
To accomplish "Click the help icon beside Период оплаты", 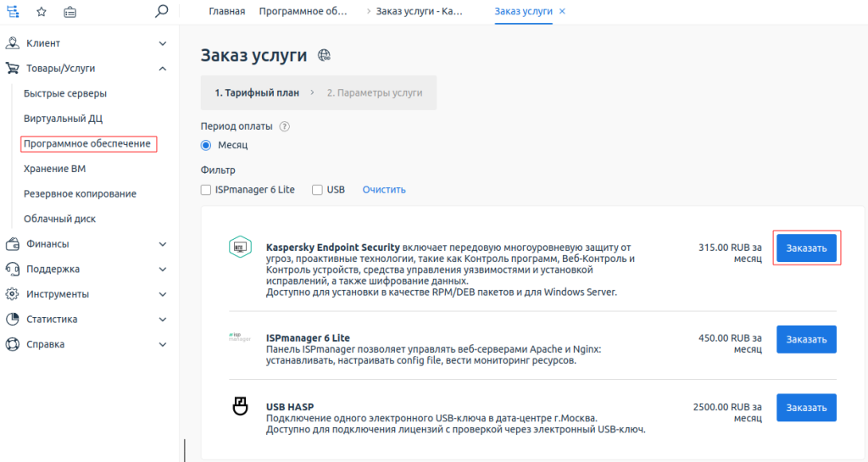I will 285,126.
